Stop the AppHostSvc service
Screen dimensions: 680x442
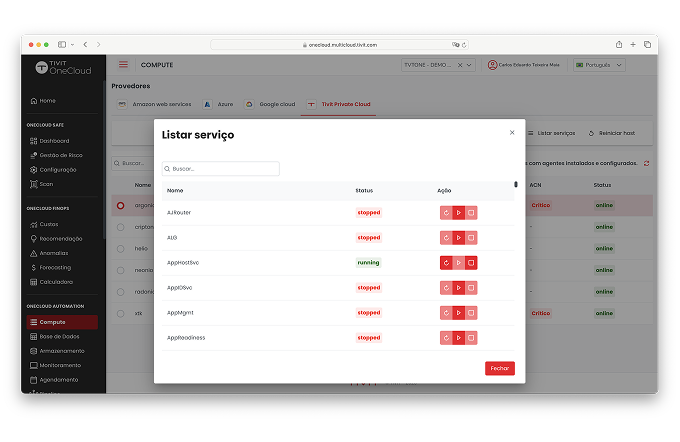(x=470, y=263)
